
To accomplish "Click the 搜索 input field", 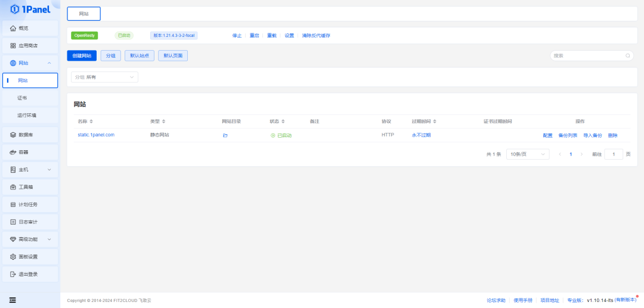I will pyautogui.click(x=587, y=55).
